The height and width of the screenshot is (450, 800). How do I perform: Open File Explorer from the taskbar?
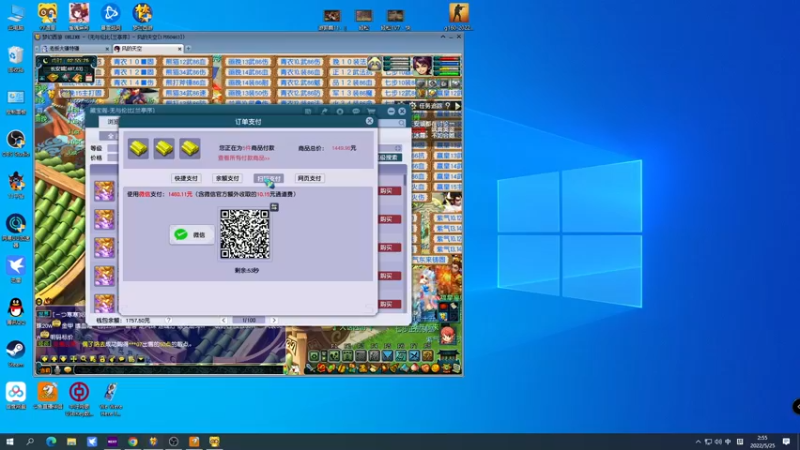tap(71, 441)
